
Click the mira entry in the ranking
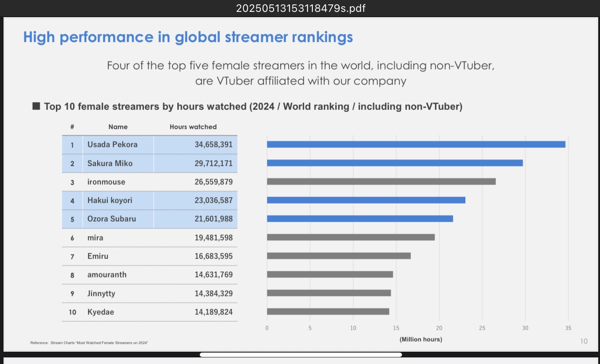pyautogui.click(x=95, y=237)
